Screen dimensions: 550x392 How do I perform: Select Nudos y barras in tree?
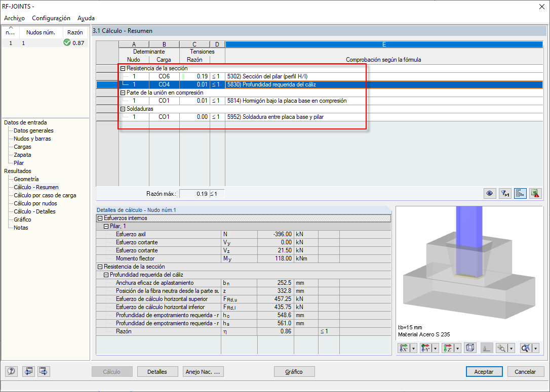[x=32, y=139]
